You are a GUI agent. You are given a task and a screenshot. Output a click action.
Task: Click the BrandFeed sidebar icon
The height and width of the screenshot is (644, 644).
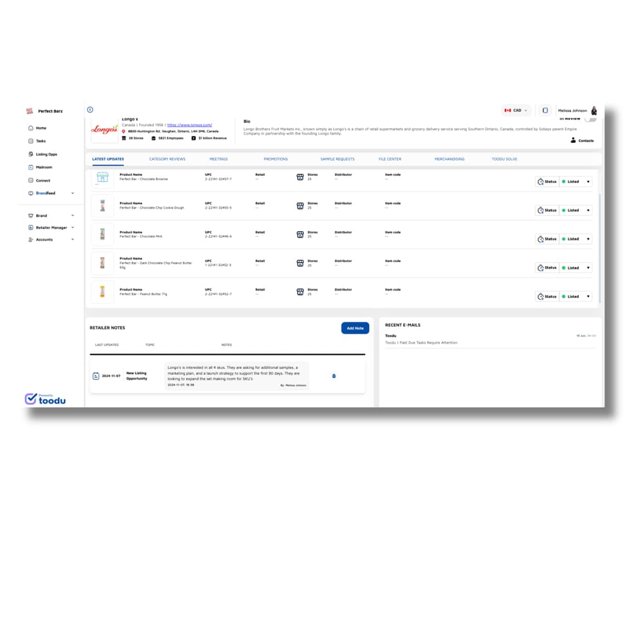pyautogui.click(x=31, y=193)
